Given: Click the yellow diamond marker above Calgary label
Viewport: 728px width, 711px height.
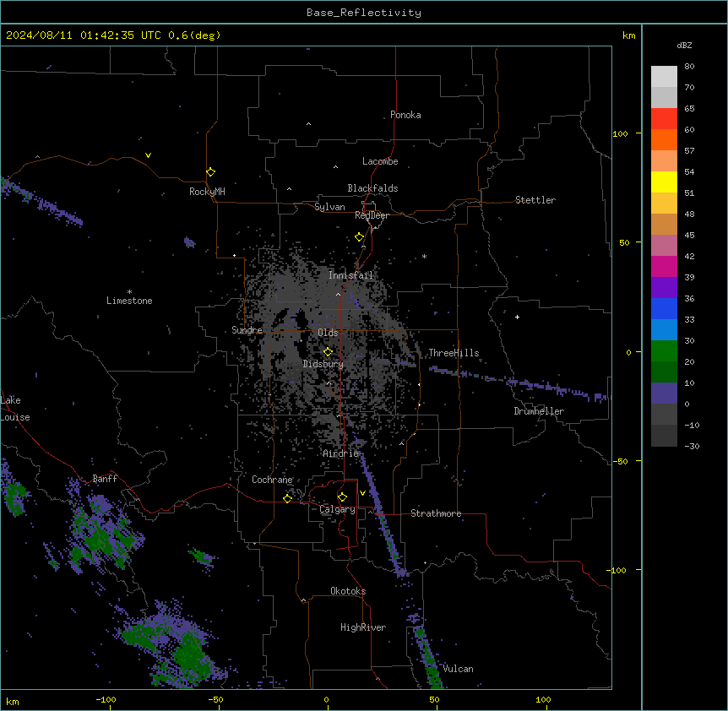Looking at the screenshot, I should 343,497.
